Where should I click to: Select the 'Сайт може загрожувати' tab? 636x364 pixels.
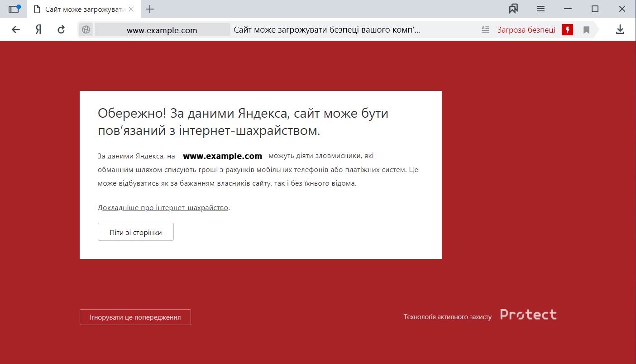pyautogui.click(x=85, y=9)
